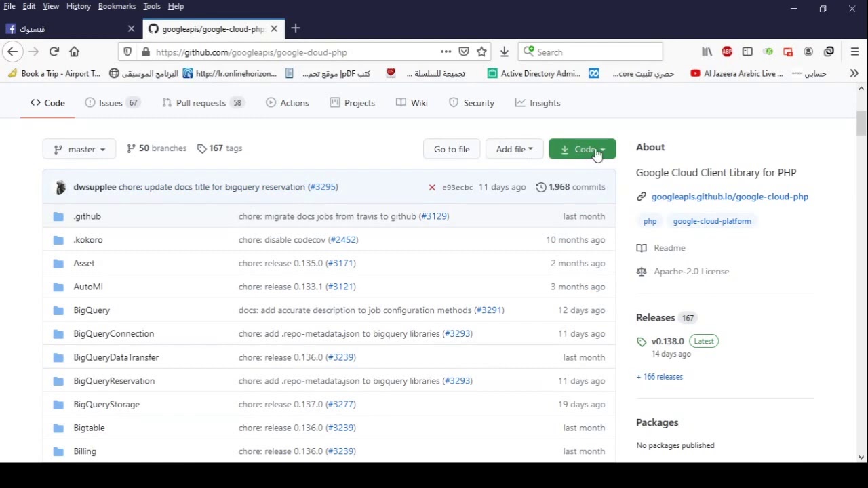Open the Library icon in toolbar

point(707,52)
